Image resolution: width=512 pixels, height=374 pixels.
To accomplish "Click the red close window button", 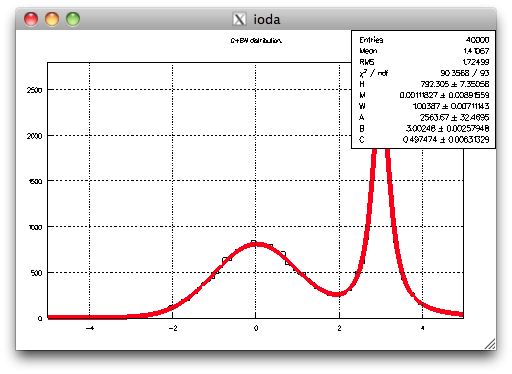I will [31, 19].
